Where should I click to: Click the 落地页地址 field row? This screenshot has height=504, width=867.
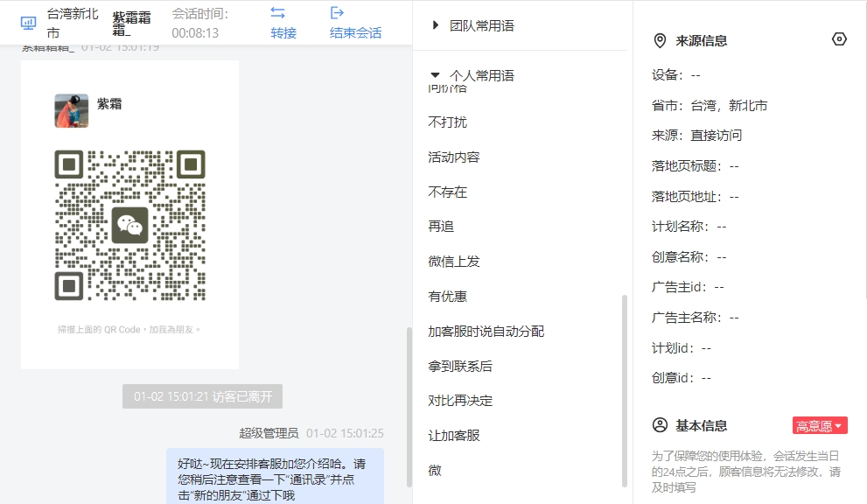pyautogui.click(x=695, y=196)
